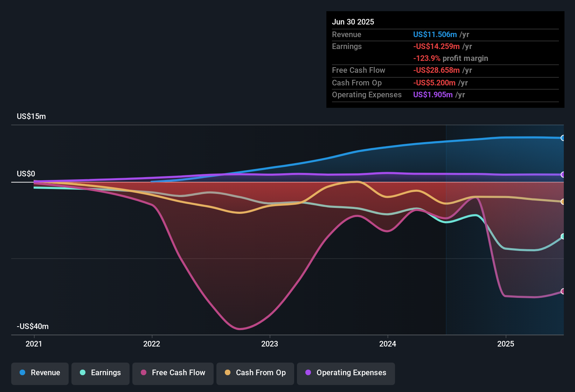Click the -US$28.658m free cash flow value
Screen dimensions: 575x392
436,70
